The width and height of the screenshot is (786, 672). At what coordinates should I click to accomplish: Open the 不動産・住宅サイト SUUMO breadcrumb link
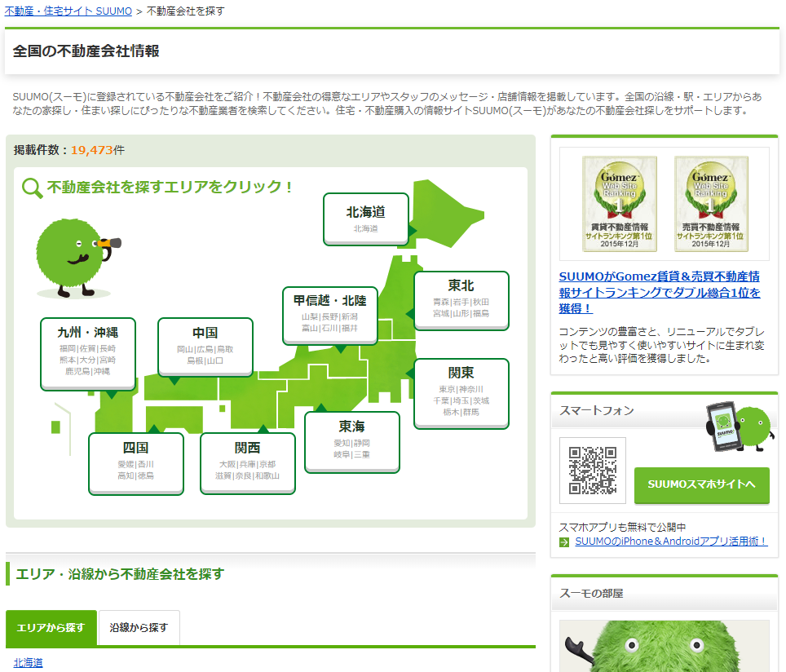click(68, 11)
